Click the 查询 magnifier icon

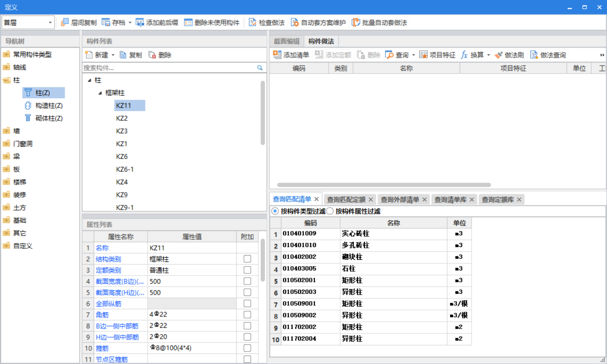[x=389, y=55]
